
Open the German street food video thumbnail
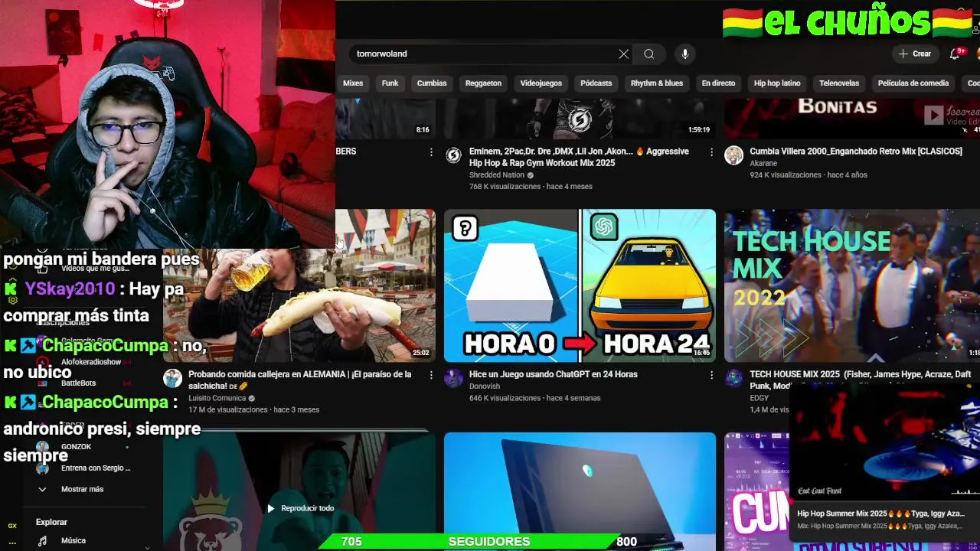click(299, 285)
